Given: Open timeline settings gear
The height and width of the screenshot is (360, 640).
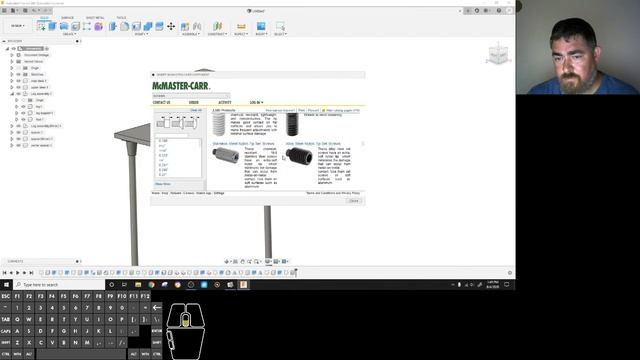Looking at the screenshot, I should tap(510, 273).
